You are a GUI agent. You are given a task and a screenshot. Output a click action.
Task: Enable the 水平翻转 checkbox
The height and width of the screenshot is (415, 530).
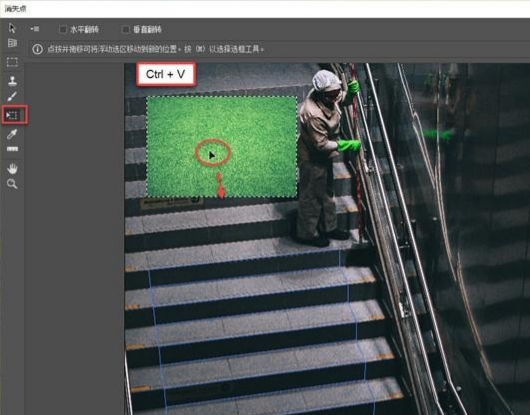click(x=63, y=29)
